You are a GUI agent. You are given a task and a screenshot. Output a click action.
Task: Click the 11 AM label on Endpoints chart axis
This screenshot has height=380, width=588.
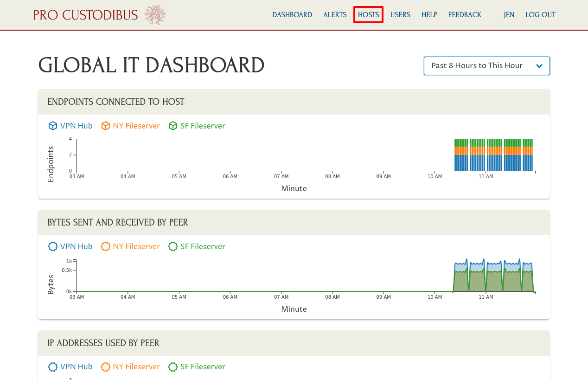click(486, 177)
